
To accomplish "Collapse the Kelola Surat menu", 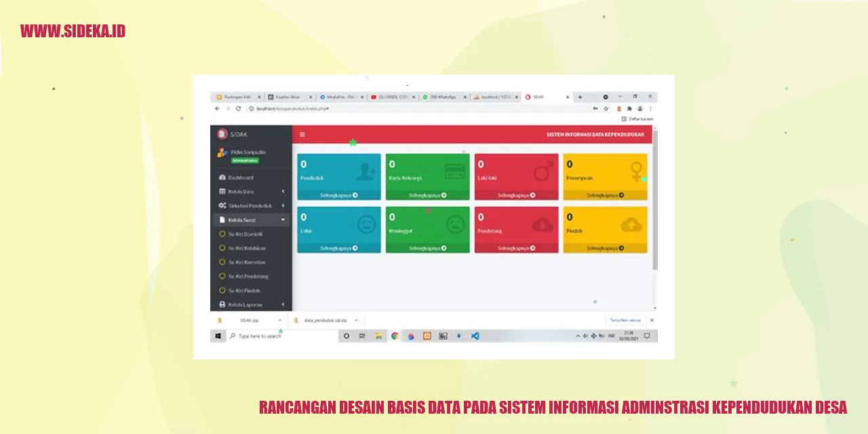I will tap(251, 220).
